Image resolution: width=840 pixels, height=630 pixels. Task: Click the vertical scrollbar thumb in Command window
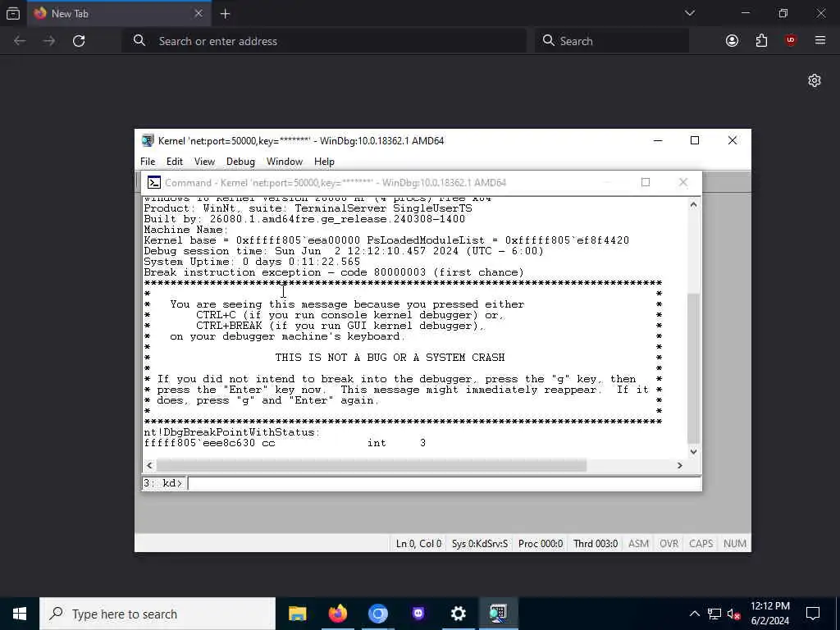pos(693,367)
